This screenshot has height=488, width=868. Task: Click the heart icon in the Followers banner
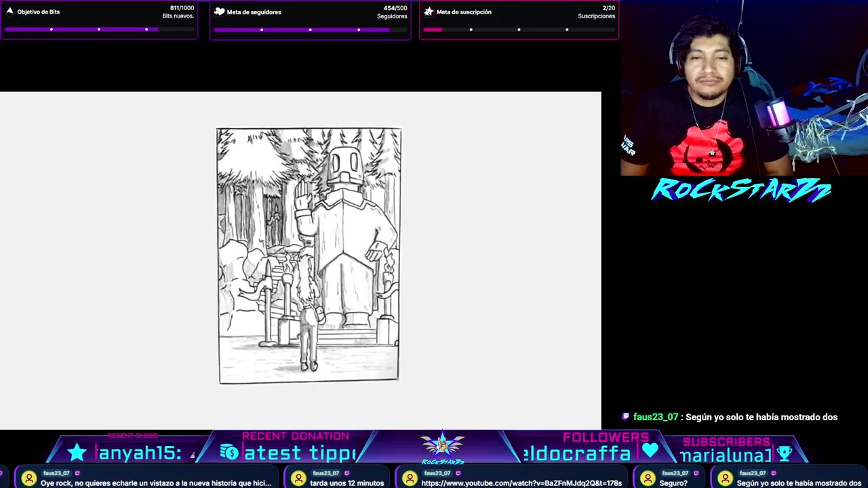click(x=650, y=451)
